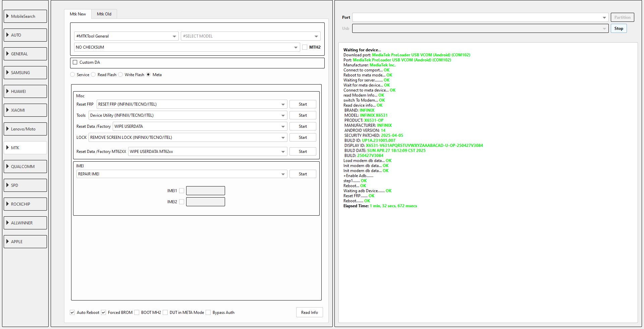Open the Usb dropdown
Screen dimensions: 644x329
point(480,28)
